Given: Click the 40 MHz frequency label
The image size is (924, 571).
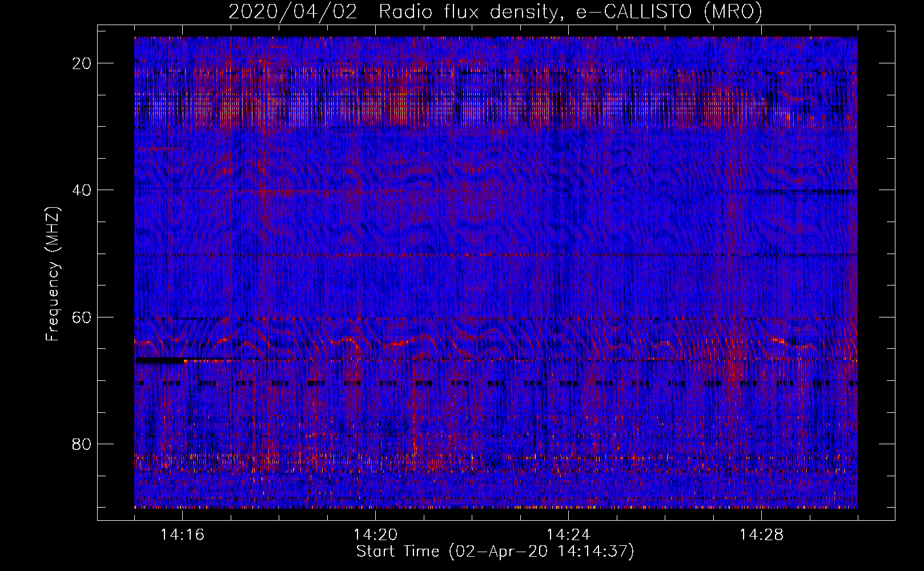Looking at the screenshot, I should click(x=82, y=190).
